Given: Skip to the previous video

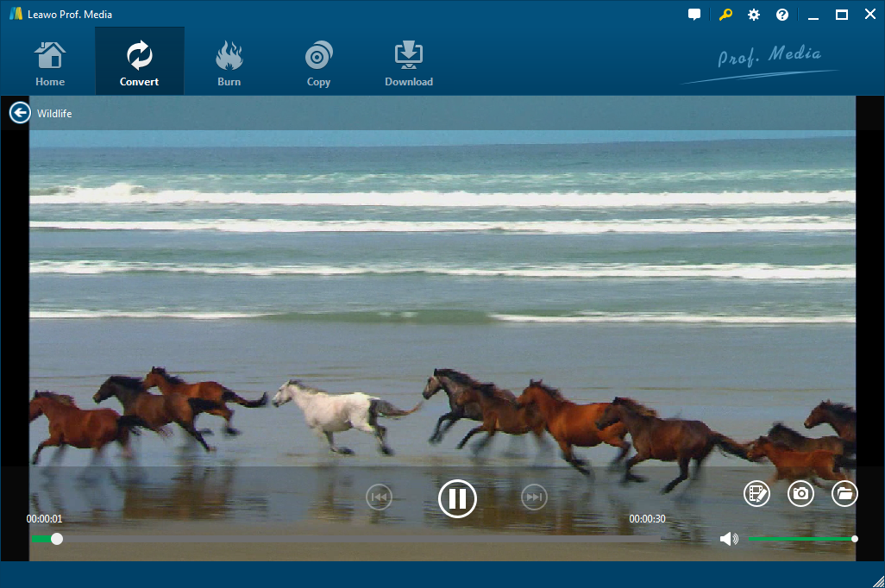Looking at the screenshot, I should (379, 497).
